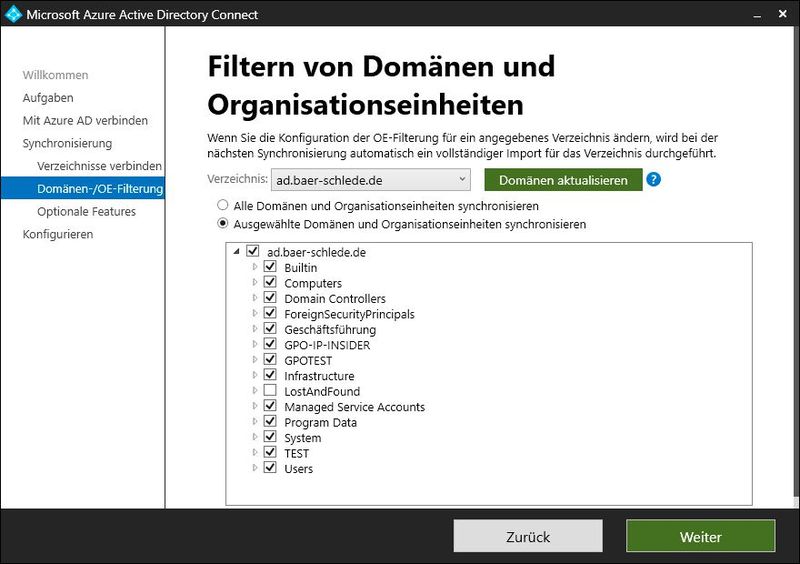
Task: Expand the Computers node arrow
Action: point(255,282)
